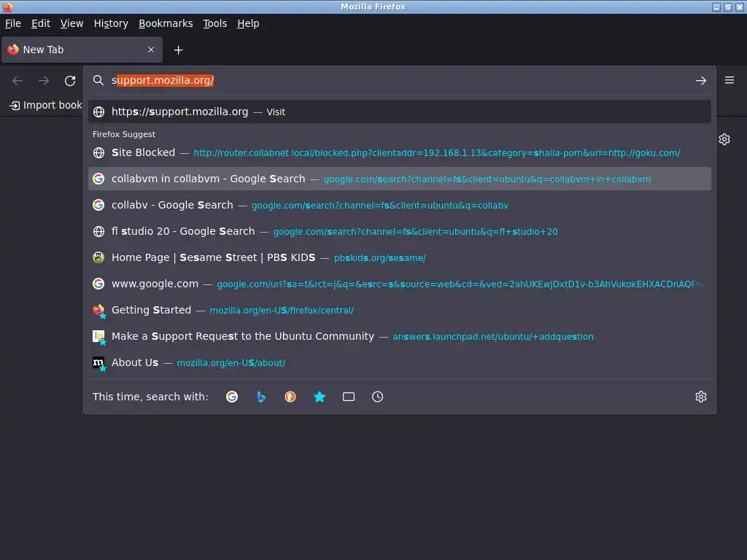Open collabv - Google Search suggestion

pos(399,205)
